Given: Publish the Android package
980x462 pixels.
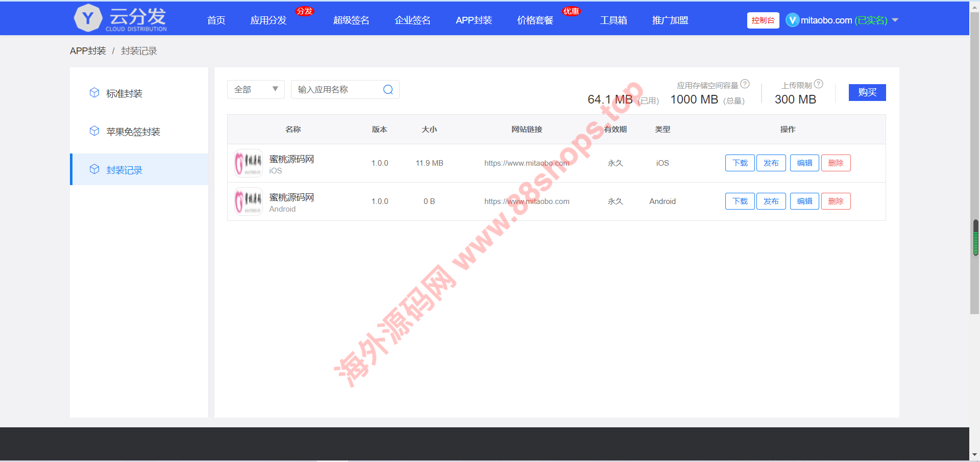Looking at the screenshot, I should coord(771,201).
